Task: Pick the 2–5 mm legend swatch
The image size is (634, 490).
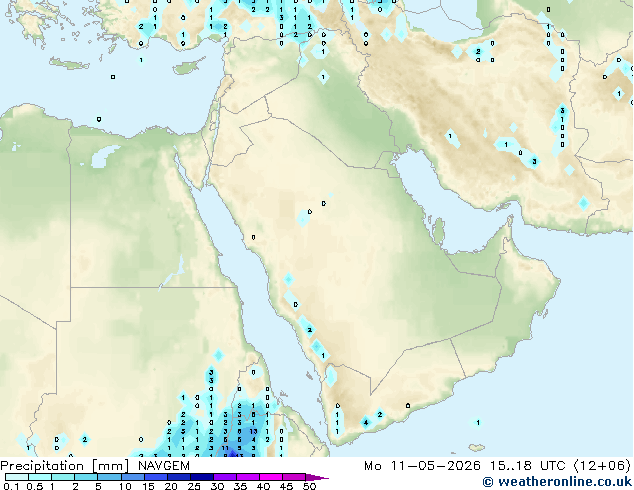Action: click(86, 477)
